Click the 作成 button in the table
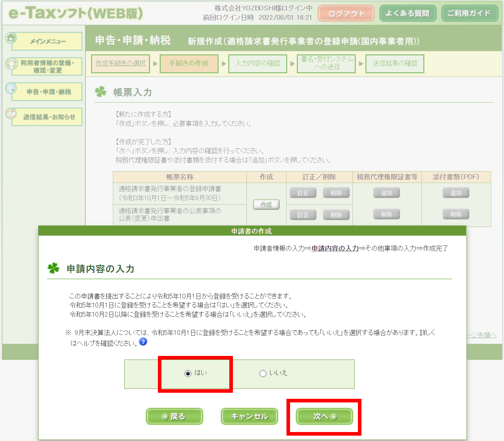This screenshot has width=504, height=441. pyautogui.click(x=266, y=205)
